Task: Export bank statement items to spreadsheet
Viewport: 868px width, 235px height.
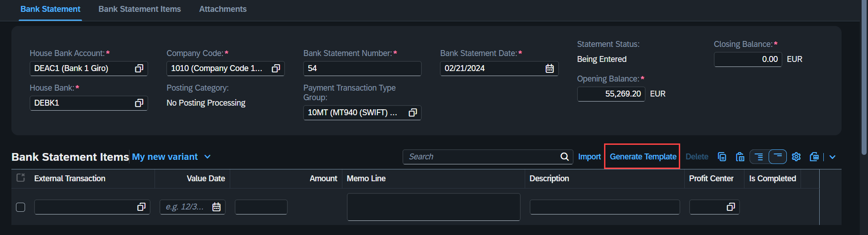Action: coord(814,157)
